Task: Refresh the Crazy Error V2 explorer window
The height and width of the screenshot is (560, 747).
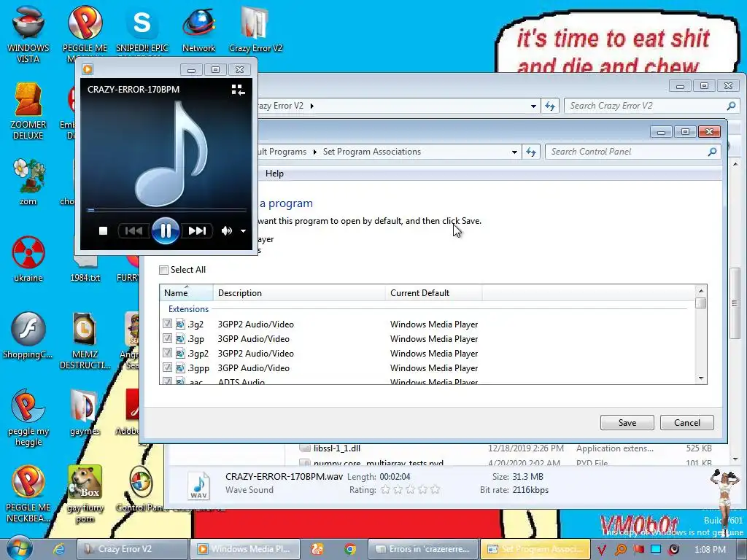Action: pos(550,106)
